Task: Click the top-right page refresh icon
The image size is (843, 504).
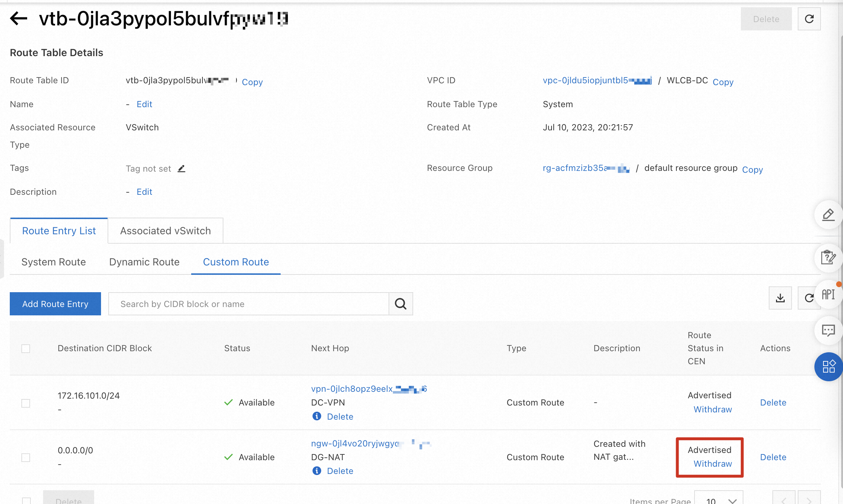Action: coord(809,19)
